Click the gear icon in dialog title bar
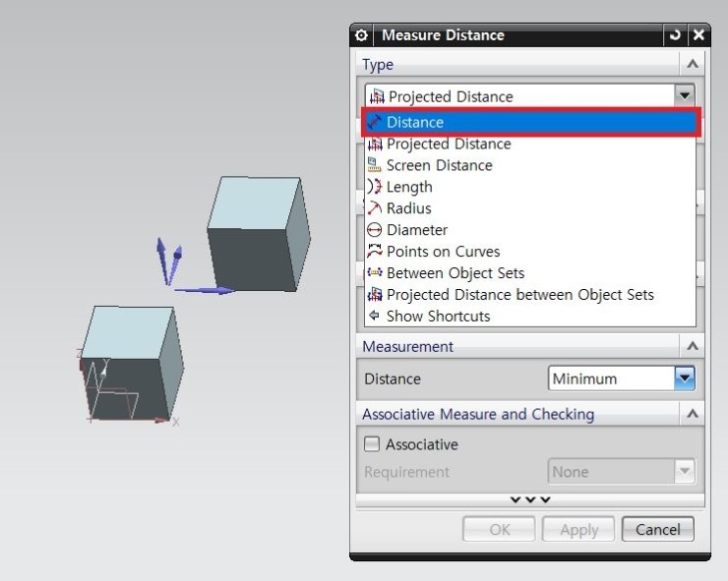Image resolution: width=728 pixels, height=581 pixels. click(x=362, y=35)
